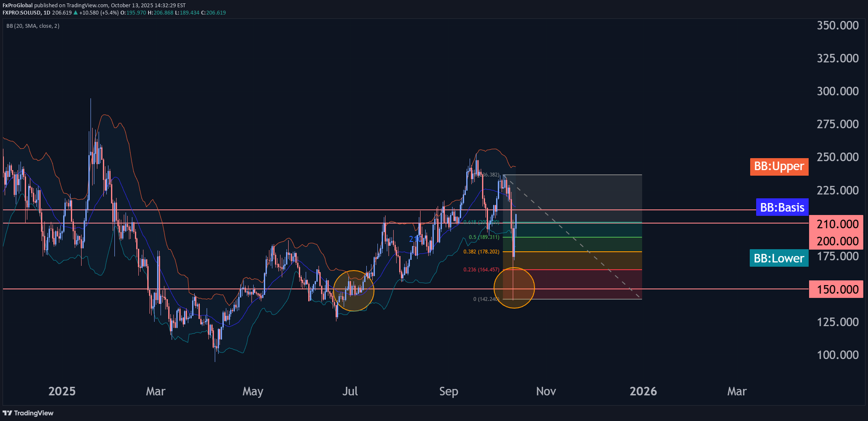Image resolution: width=868 pixels, height=421 pixels.
Task: Click the green up-triangle beside 206.619
Action: 76,13
